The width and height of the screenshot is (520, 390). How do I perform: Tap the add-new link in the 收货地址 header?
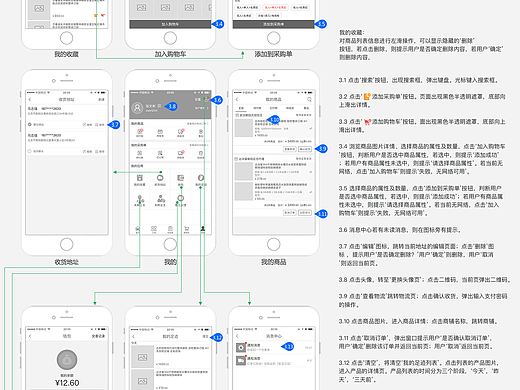pos(101,99)
